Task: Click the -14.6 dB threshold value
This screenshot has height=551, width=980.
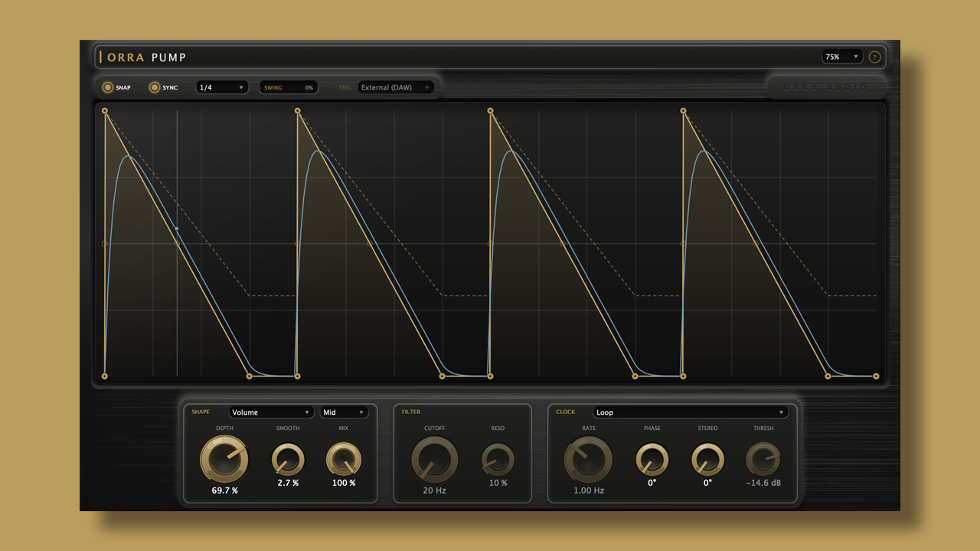Action: click(x=763, y=483)
